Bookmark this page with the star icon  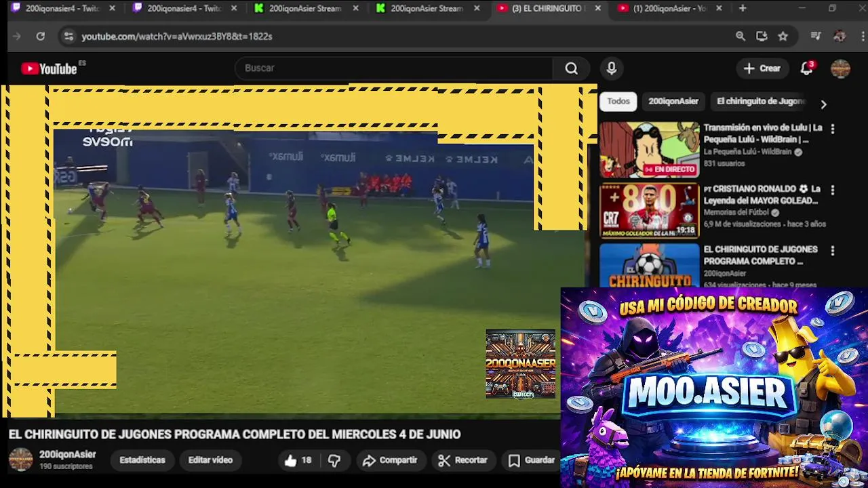click(783, 37)
